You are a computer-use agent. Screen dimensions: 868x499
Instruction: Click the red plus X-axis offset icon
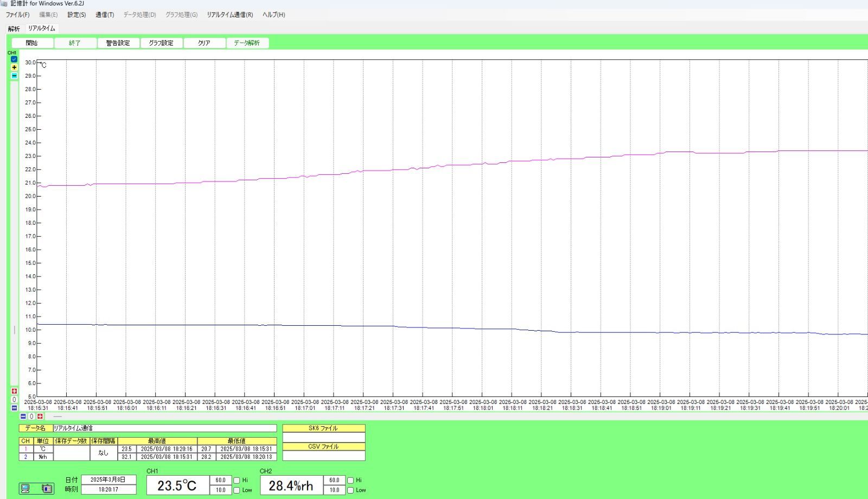40,416
